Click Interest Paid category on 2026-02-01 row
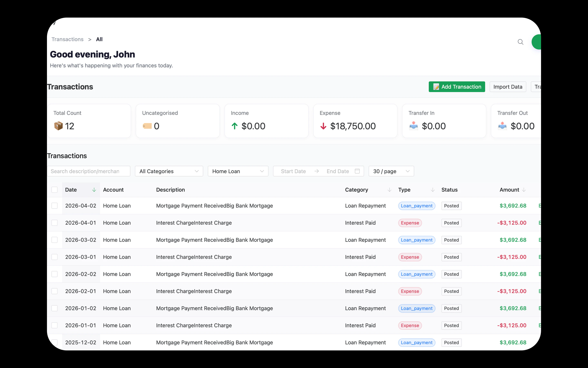The width and height of the screenshot is (588, 368). click(360, 291)
